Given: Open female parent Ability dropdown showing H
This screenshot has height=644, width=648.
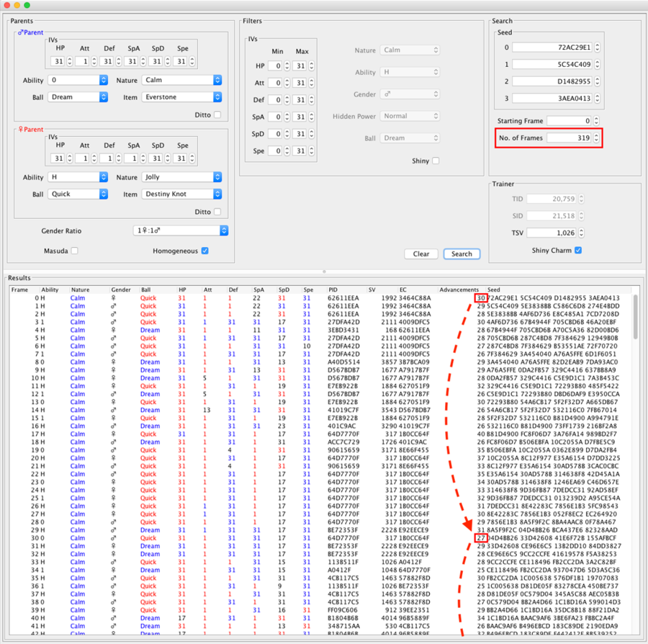Looking at the screenshot, I should pyautogui.click(x=78, y=177).
